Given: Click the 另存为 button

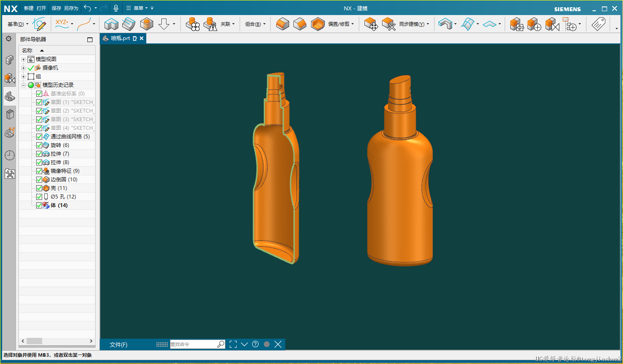Looking at the screenshot, I should (71, 8).
